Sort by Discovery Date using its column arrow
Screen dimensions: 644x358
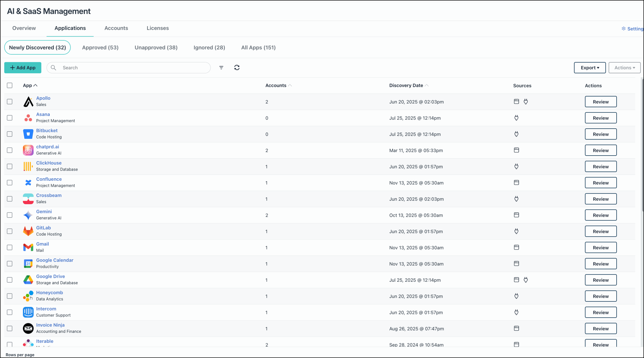(427, 85)
